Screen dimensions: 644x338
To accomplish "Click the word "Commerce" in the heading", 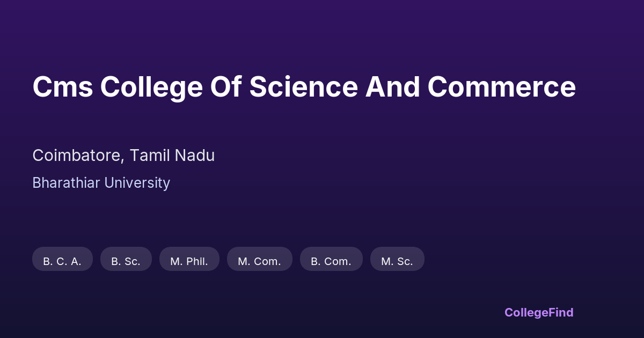I will point(501,87).
